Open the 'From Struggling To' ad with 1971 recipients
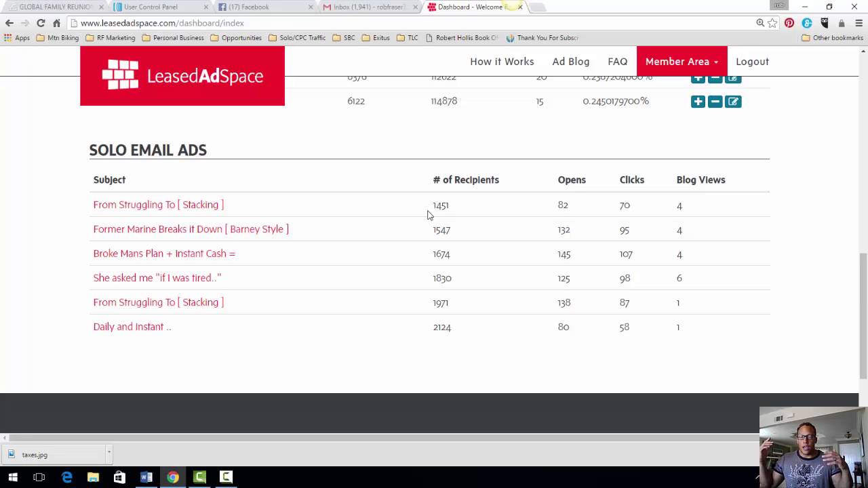Viewport: 868px width, 488px height. coord(158,302)
